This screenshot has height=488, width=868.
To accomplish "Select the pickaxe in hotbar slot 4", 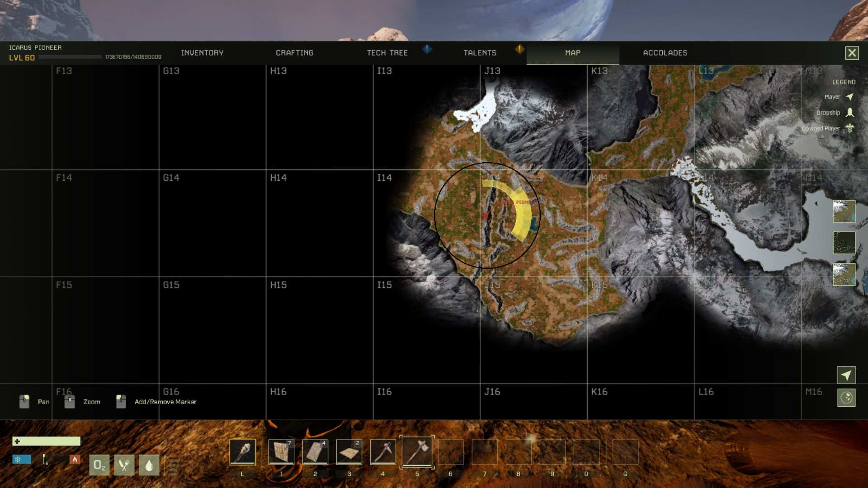I will coord(383,452).
